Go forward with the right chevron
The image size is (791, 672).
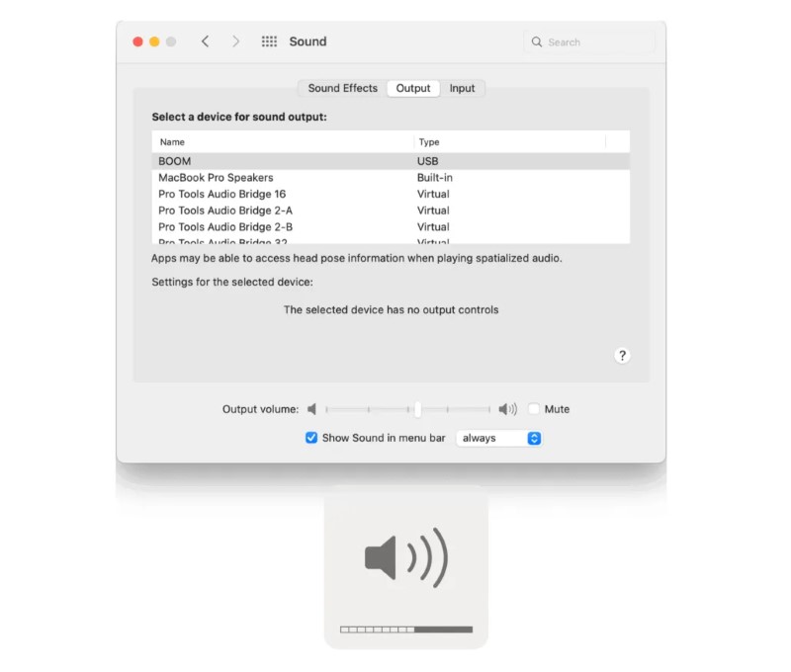(x=235, y=42)
